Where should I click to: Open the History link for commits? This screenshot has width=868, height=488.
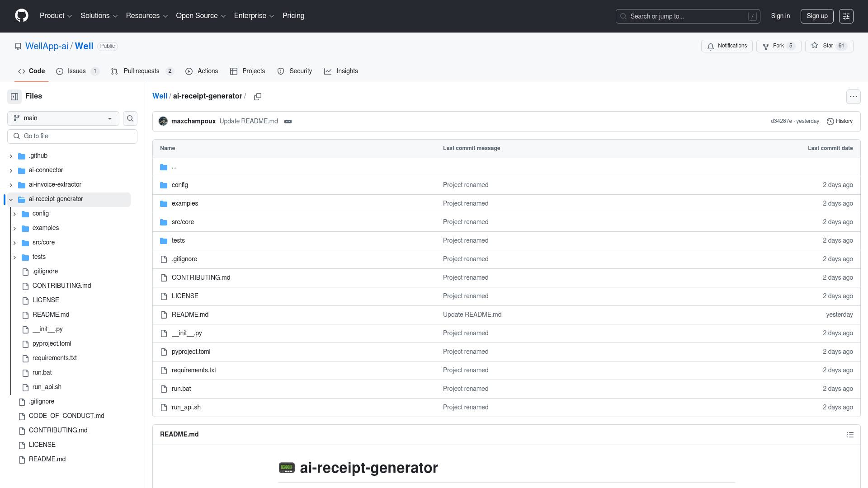840,122
